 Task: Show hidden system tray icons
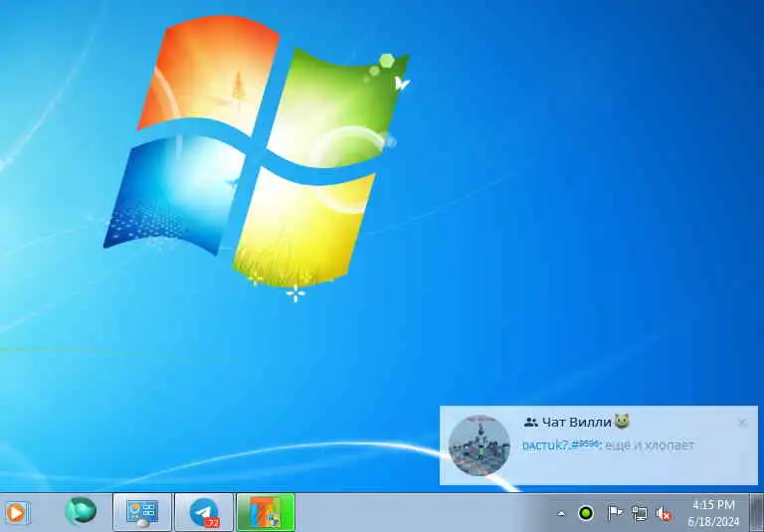[561, 513]
